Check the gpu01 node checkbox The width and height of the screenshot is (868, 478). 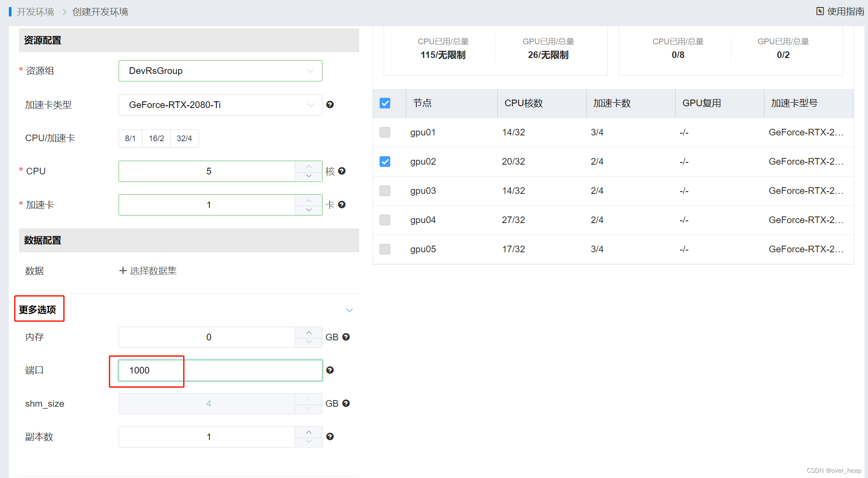point(385,133)
